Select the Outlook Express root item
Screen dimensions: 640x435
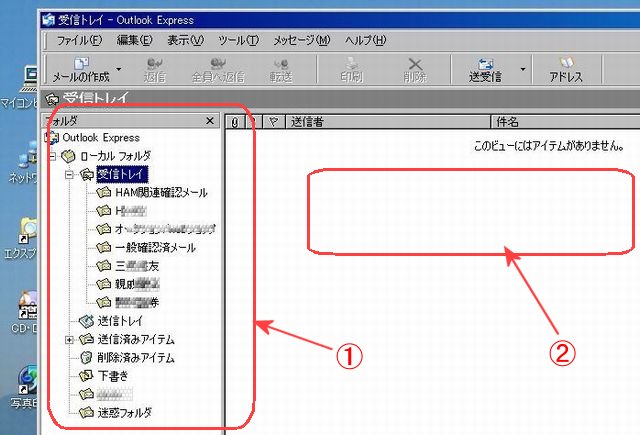100,138
